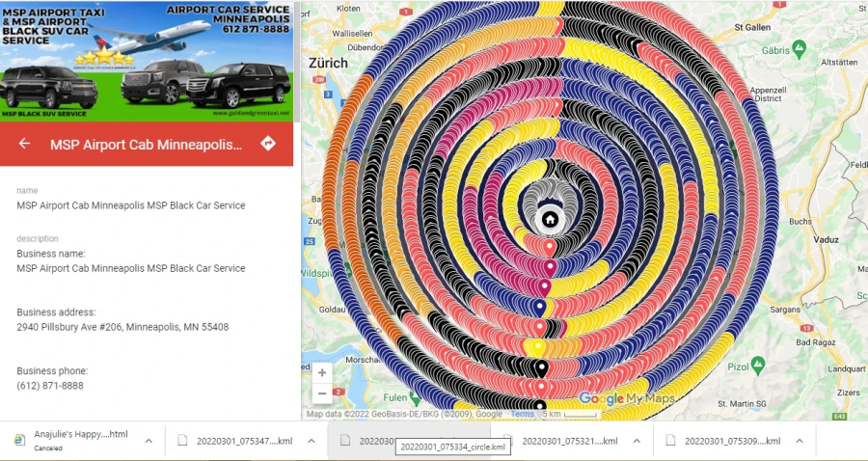Image resolution: width=868 pixels, height=461 pixels.
Task: Click the Sargans label on map
Action: [x=784, y=310]
